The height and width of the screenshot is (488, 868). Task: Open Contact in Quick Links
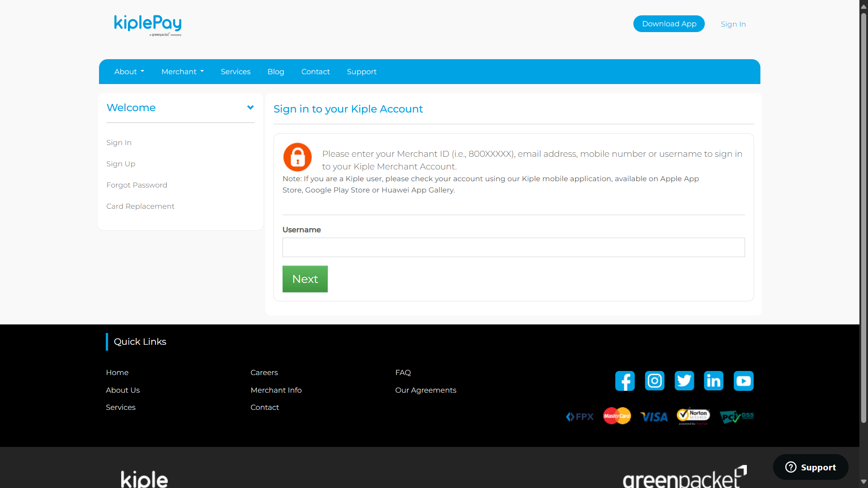(x=264, y=408)
